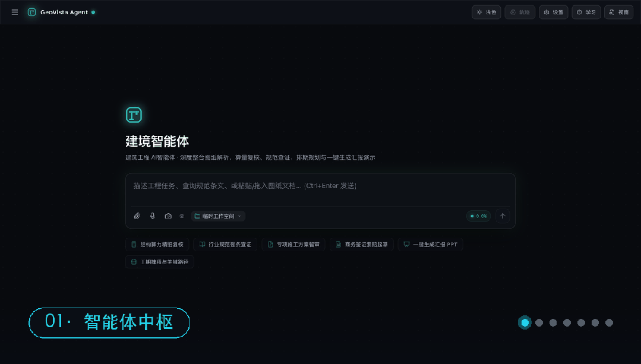Send the message with the arrow button
The width and height of the screenshot is (641, 364).
click(503, 216)
